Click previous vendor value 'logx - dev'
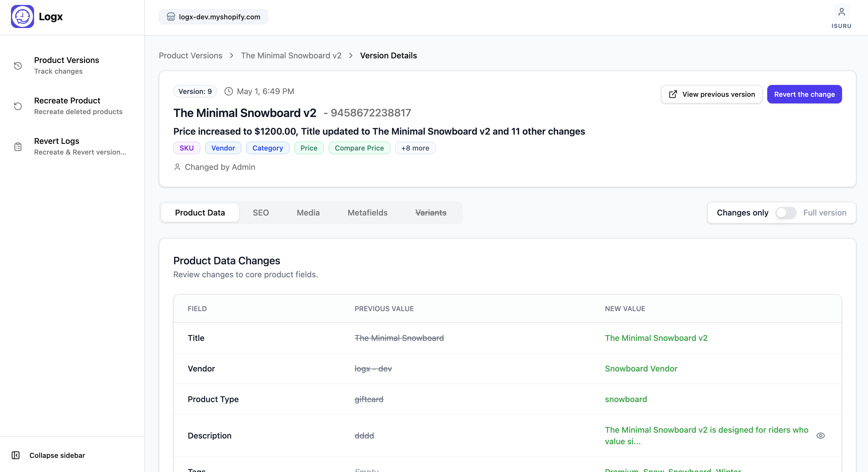This screenshot has width=868, height=472. point(373,369)
